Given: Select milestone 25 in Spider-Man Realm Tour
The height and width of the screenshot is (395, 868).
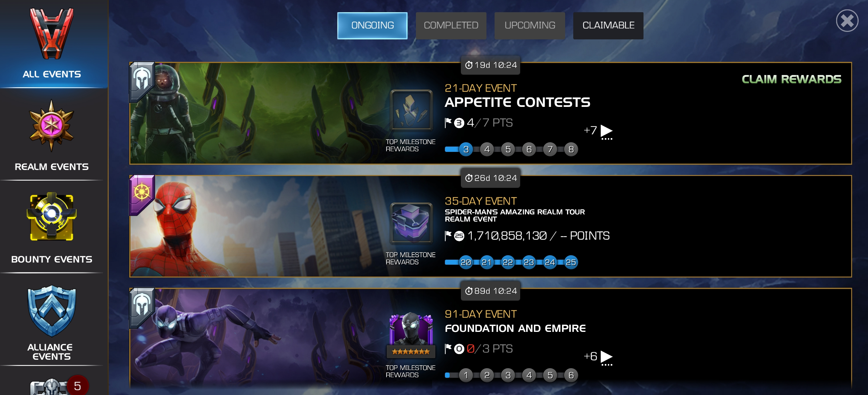Looking at the screenshot, I should coord(571,262).
